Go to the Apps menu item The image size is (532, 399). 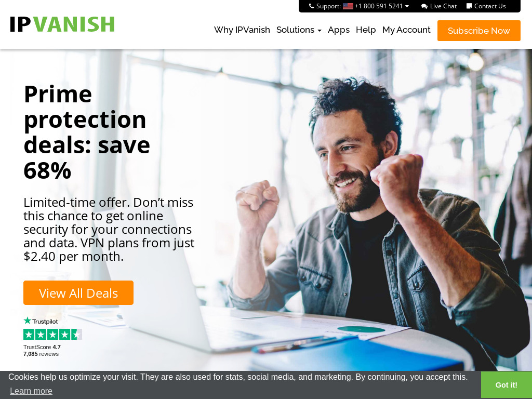[x=339, y=30]
